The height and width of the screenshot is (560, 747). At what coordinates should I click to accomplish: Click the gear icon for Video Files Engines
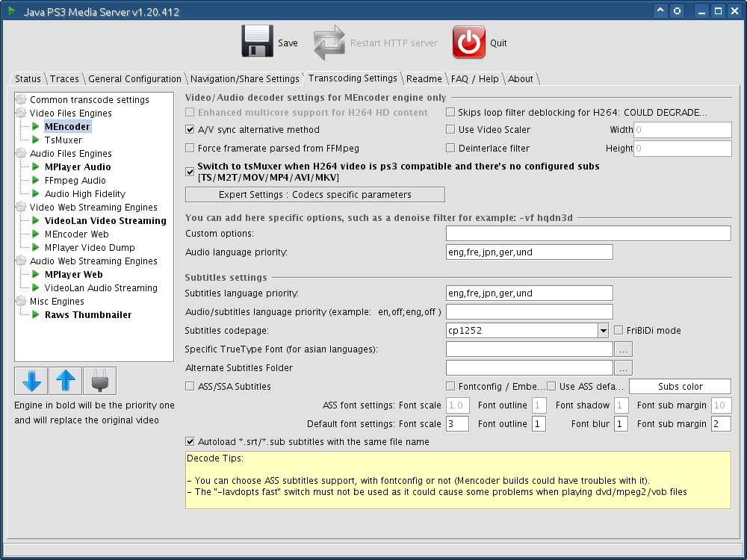(21, 113)
